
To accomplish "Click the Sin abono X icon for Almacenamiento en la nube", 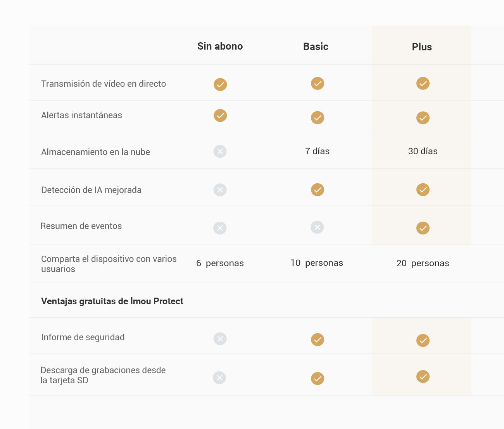I will coord(220,151).
